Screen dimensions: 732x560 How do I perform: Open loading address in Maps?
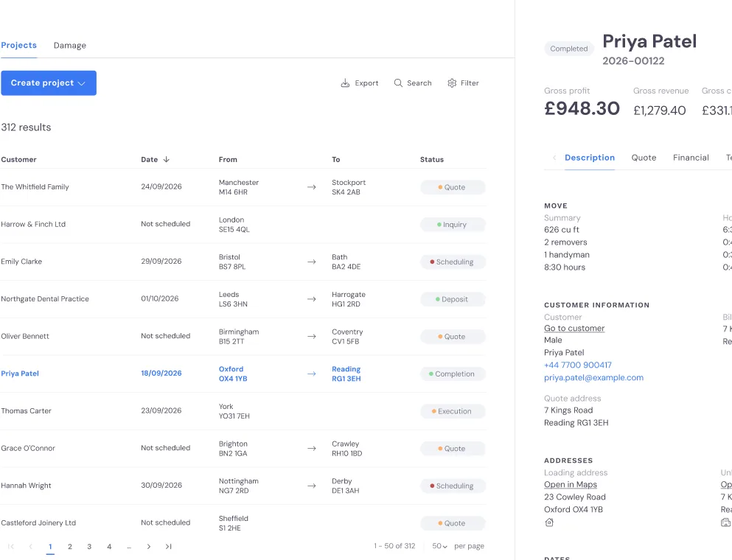(571, 484)
